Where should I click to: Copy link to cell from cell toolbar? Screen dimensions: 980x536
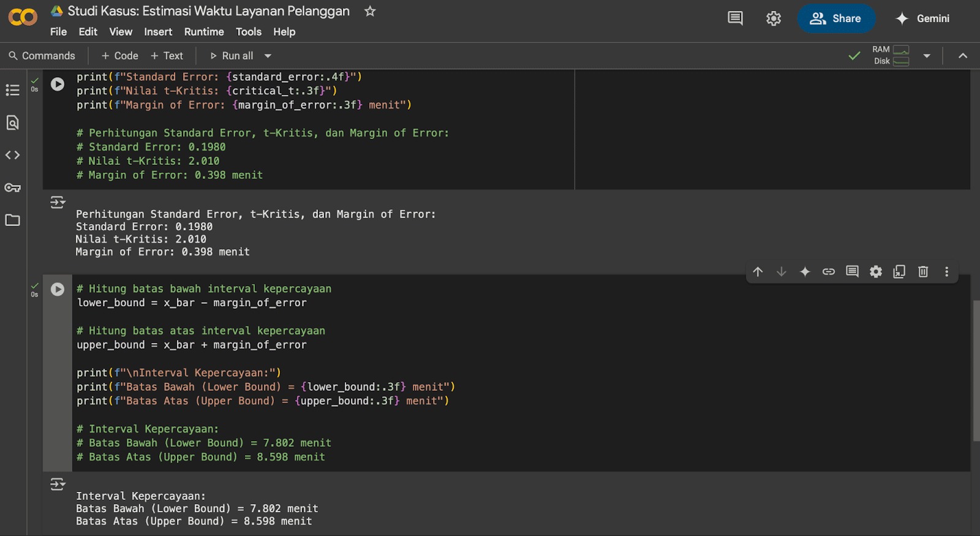(x=828, y=271)
